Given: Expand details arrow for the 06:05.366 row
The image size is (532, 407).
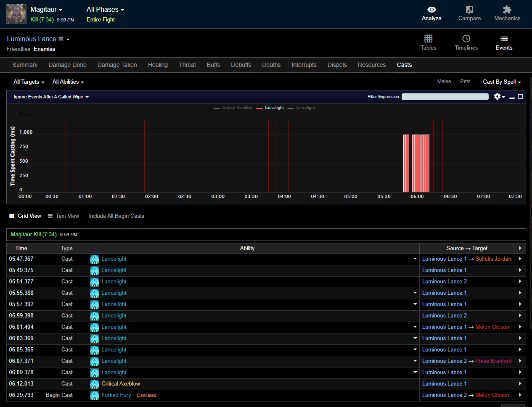Looking at the screenshot, I should (x=520, y=350).
